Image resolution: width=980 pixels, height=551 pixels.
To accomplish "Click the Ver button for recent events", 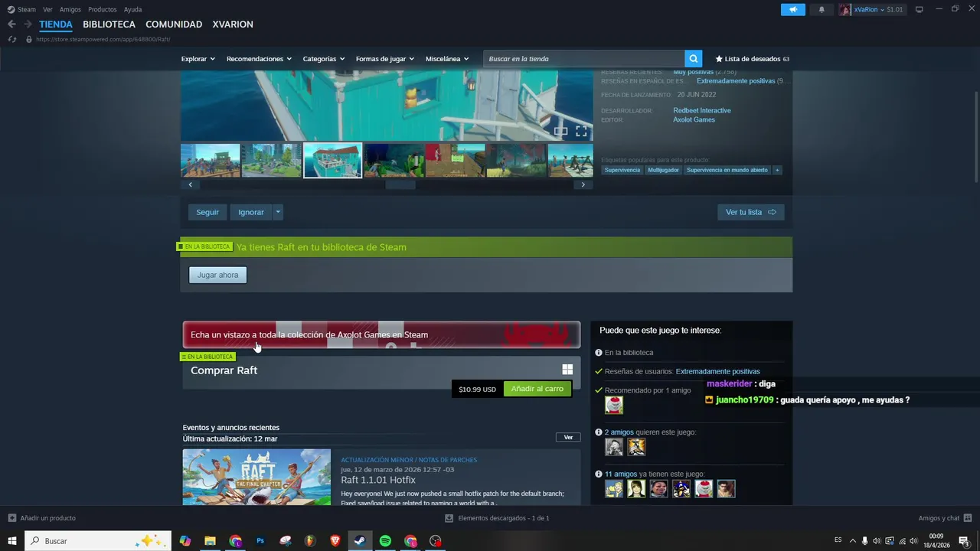I will [x=568, y=438].
